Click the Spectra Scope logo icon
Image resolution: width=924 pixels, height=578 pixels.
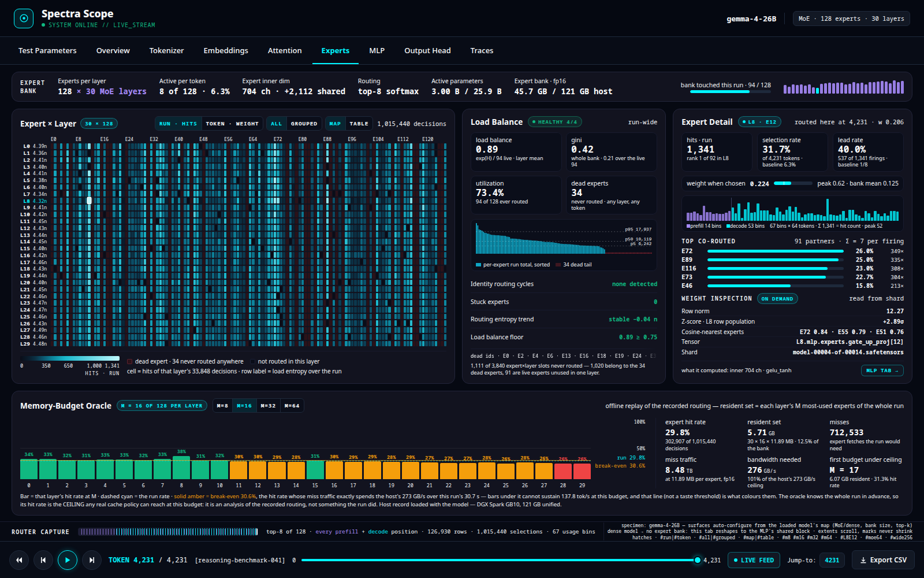tap(24, 18)
